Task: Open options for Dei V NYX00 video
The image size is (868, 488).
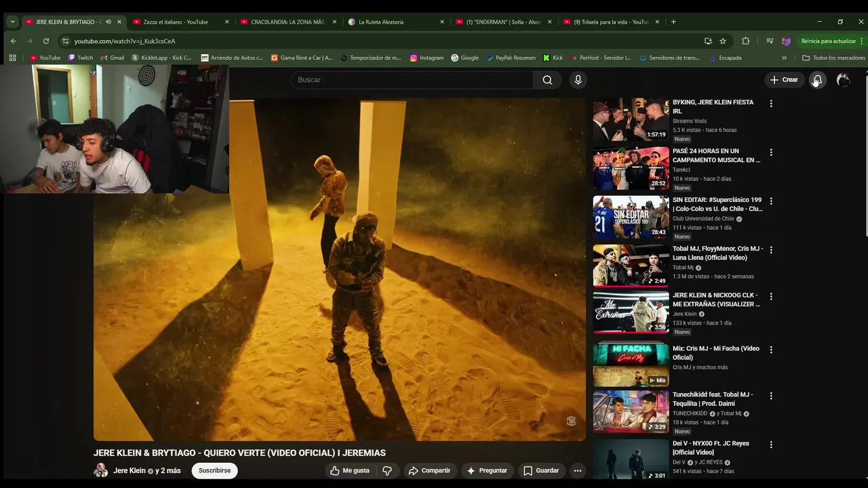Action: pos(770,445)
